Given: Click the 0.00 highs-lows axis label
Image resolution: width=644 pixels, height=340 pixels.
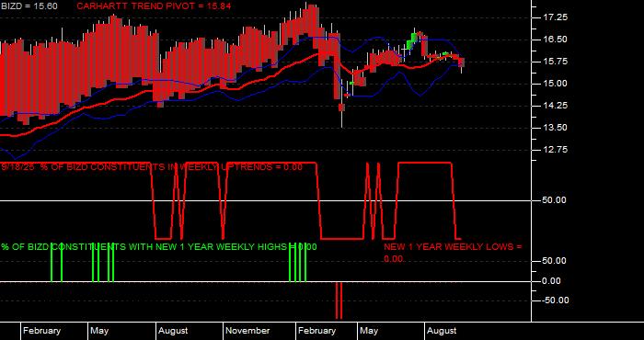Looking at the screenshot, I should pos(552,281).
